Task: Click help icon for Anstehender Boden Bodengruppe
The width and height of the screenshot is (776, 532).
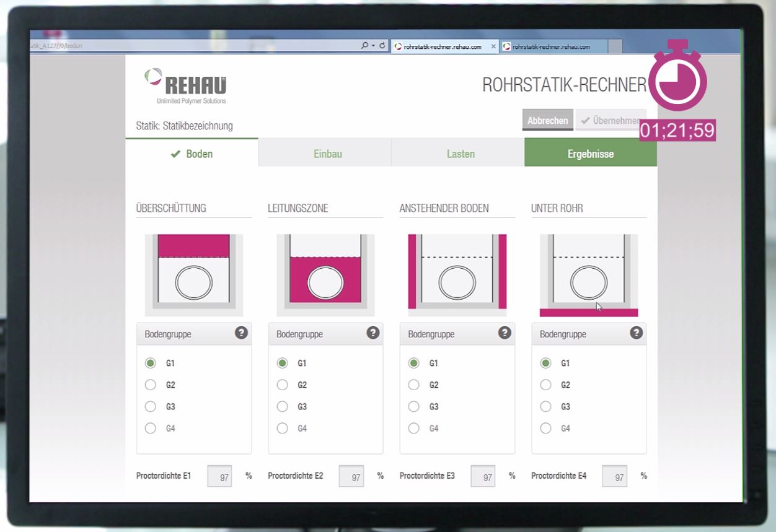Action: click(x=505, y=333)
